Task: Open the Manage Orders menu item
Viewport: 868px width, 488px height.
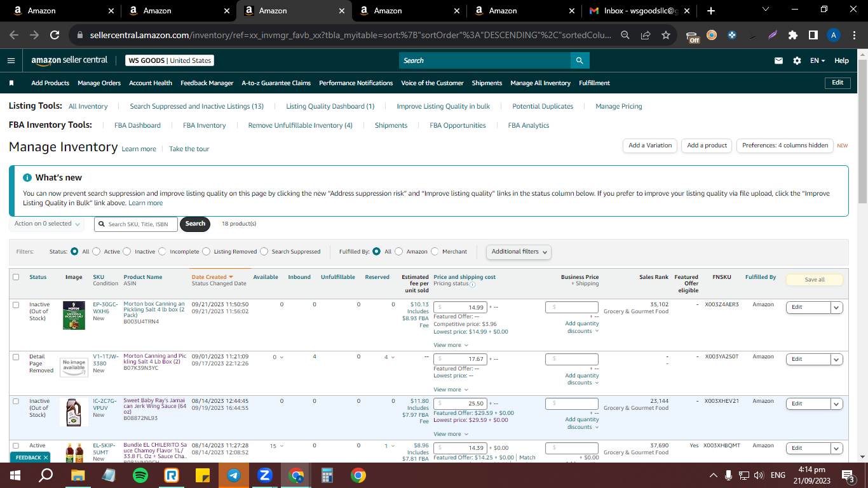Action: click(99, 83)
